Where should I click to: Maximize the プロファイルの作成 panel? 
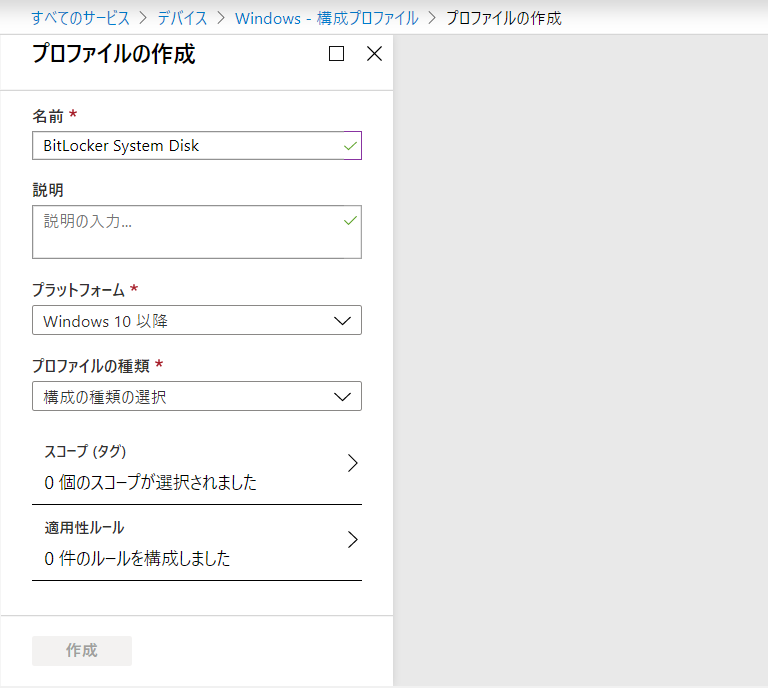[336, 53]
